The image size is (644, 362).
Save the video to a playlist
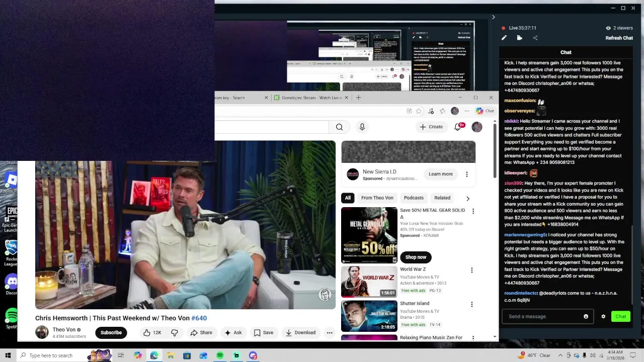(264, 333)
